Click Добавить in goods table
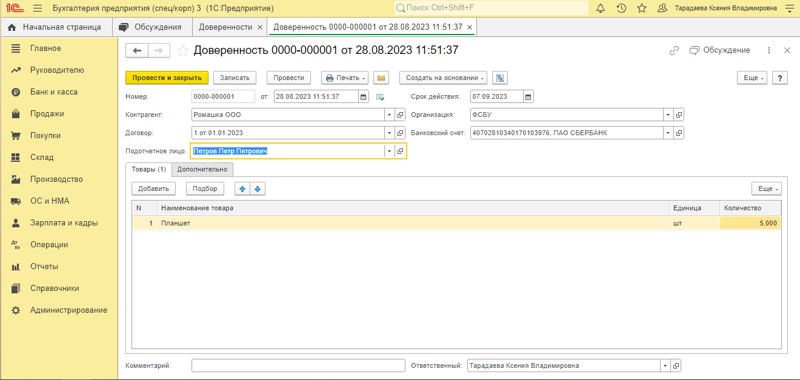The height and width of the screenshot is (380, 800). point(154,189)
